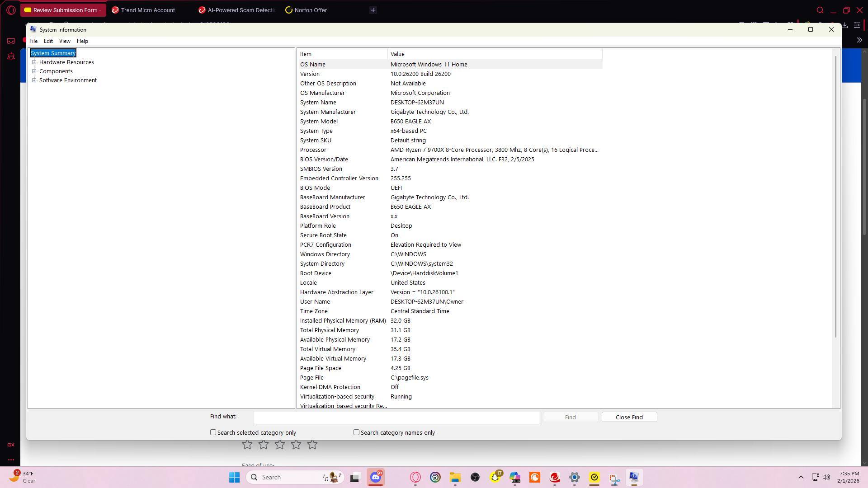
Task: Open Crunchyroll taskbar icon
Action: (x=535, y=477)
